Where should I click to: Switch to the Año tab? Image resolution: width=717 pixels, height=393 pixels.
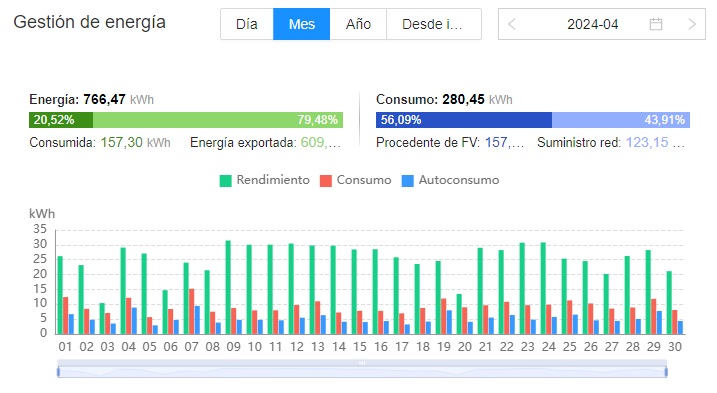point(358,24)
